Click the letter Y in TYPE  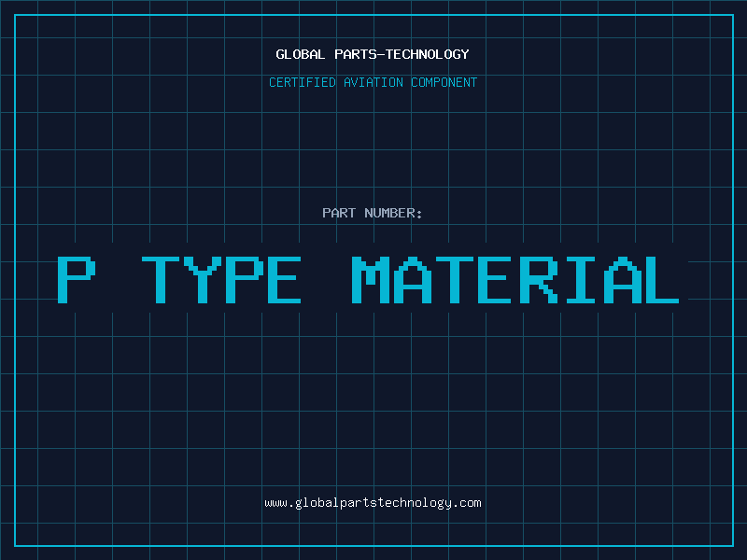[202, 279]
